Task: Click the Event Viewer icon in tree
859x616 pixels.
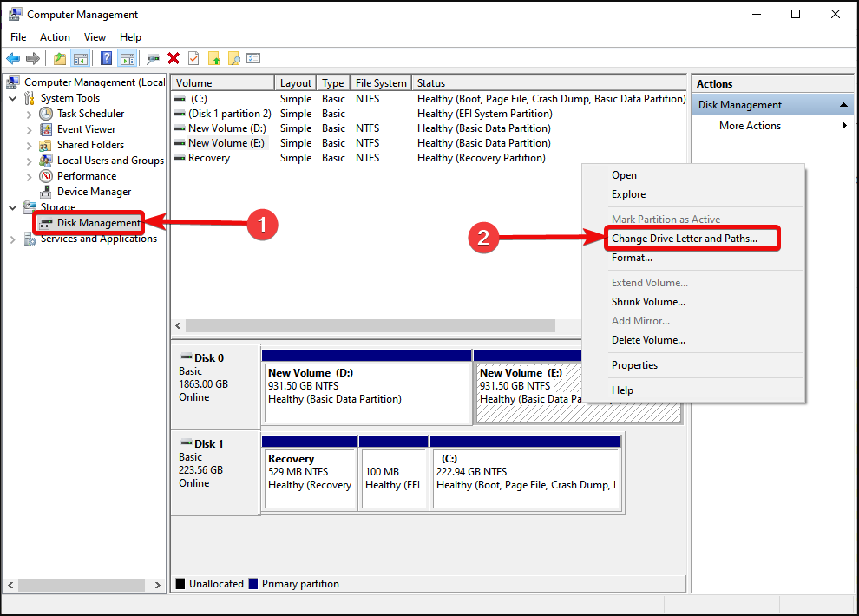Action: [46, 129]
